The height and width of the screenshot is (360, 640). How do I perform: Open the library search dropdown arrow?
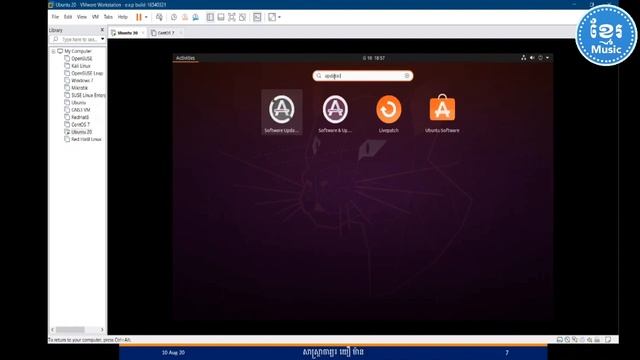pyautogui.click(x=102, y=39)
